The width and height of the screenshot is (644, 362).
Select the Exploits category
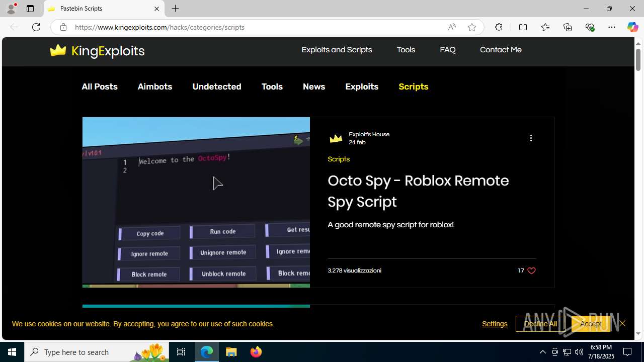coord(362,86)
